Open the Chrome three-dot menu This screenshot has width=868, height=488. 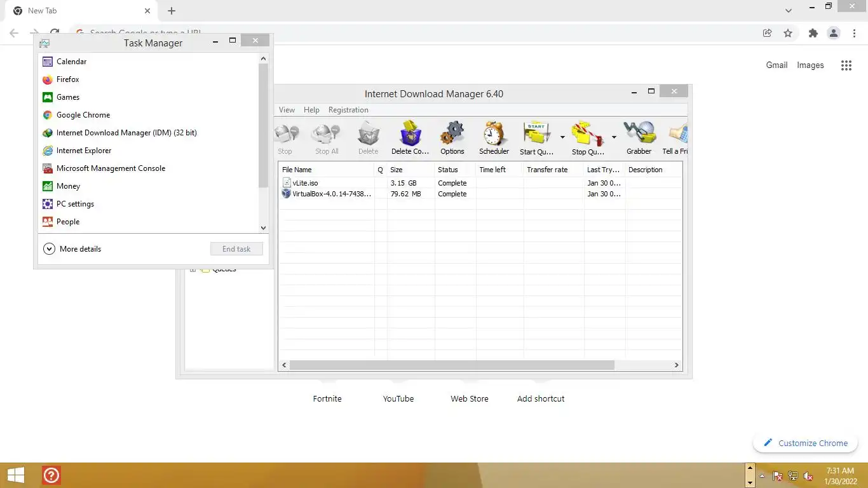point(855,33)
